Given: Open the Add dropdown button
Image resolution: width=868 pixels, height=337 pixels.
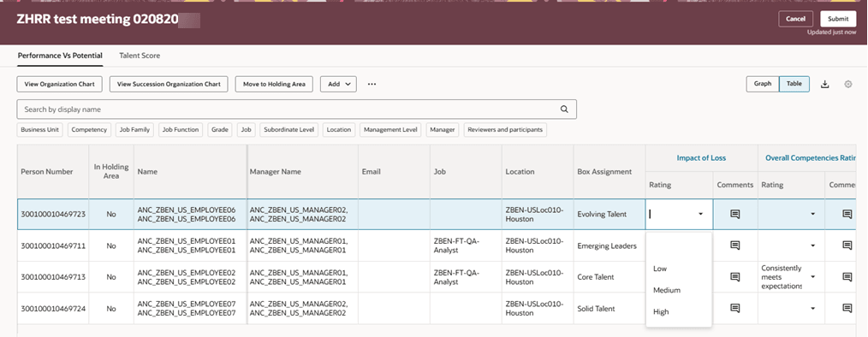Looking at the screenshot, I should click(338, 84).
